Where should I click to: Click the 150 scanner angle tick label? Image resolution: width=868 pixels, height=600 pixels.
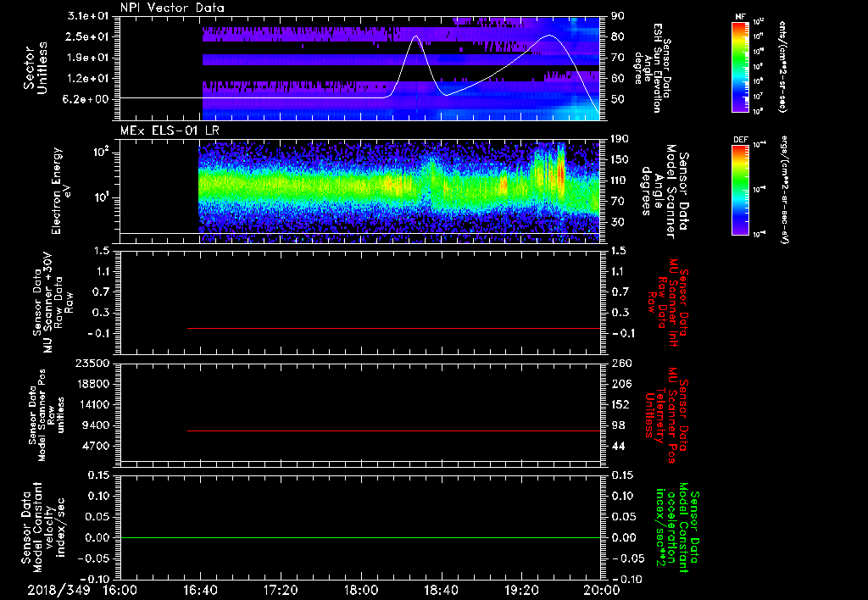click(x=619, y=160)
